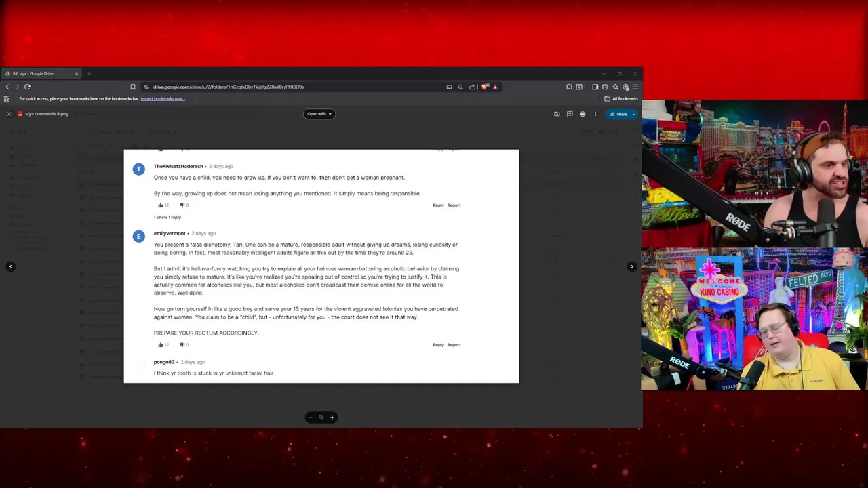Click the blue E avatar of emilyvermont

138,236
